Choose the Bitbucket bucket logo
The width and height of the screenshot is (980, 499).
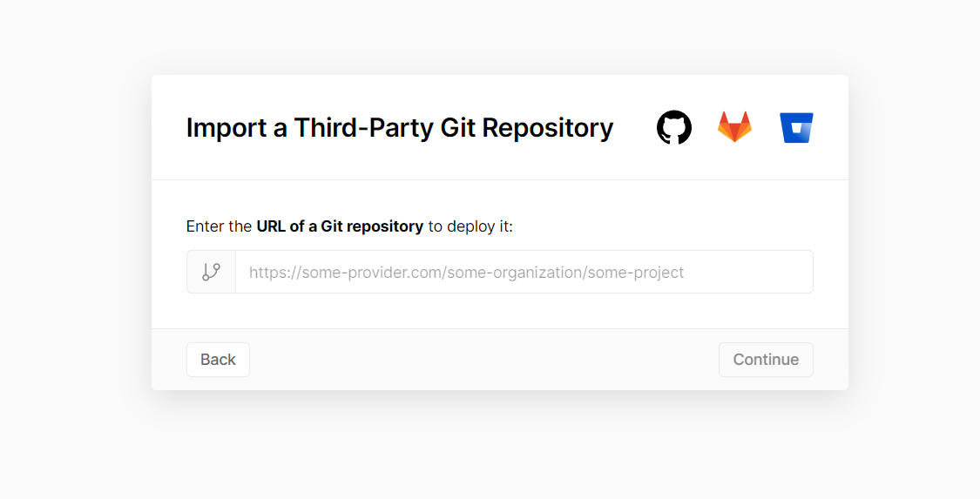tap(796, 128)
